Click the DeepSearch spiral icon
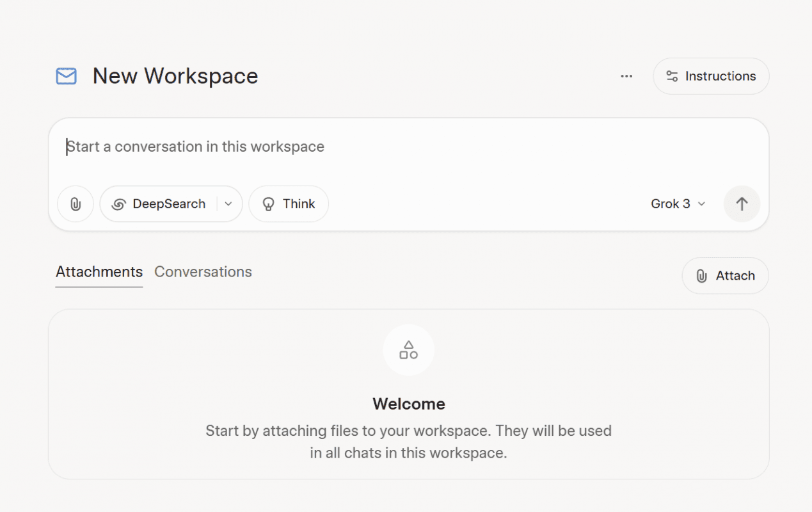 [x=118, y=204]
